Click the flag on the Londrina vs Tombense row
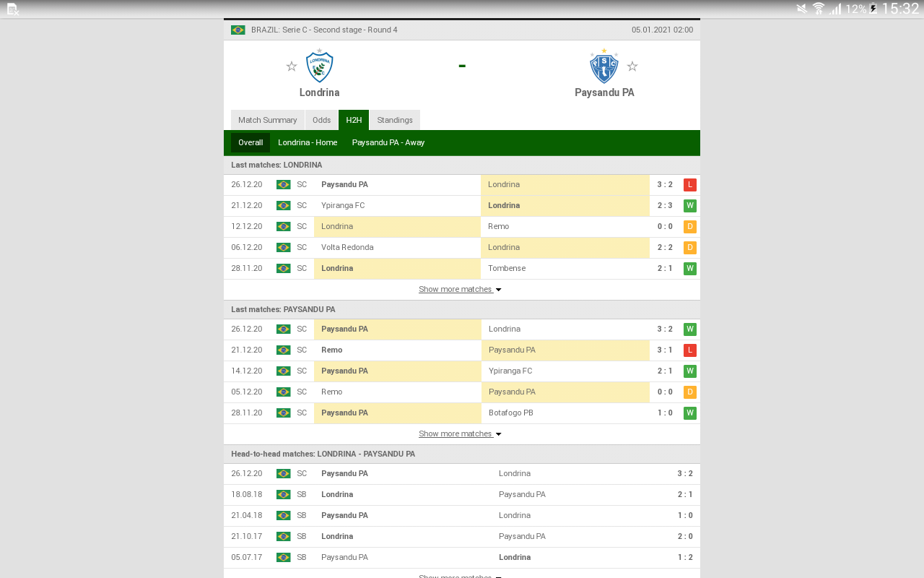 tap(284, 269)
